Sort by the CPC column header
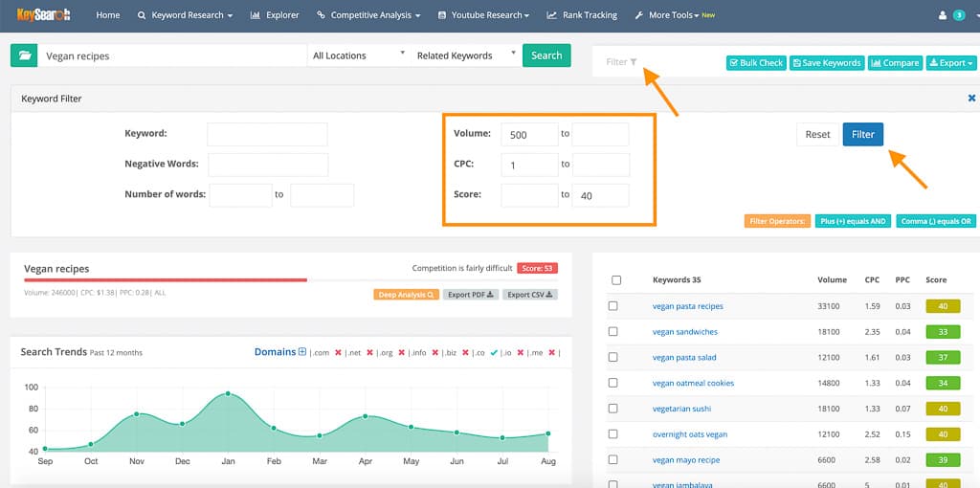Viewport: 980px width, 488px height. (872, 280)
